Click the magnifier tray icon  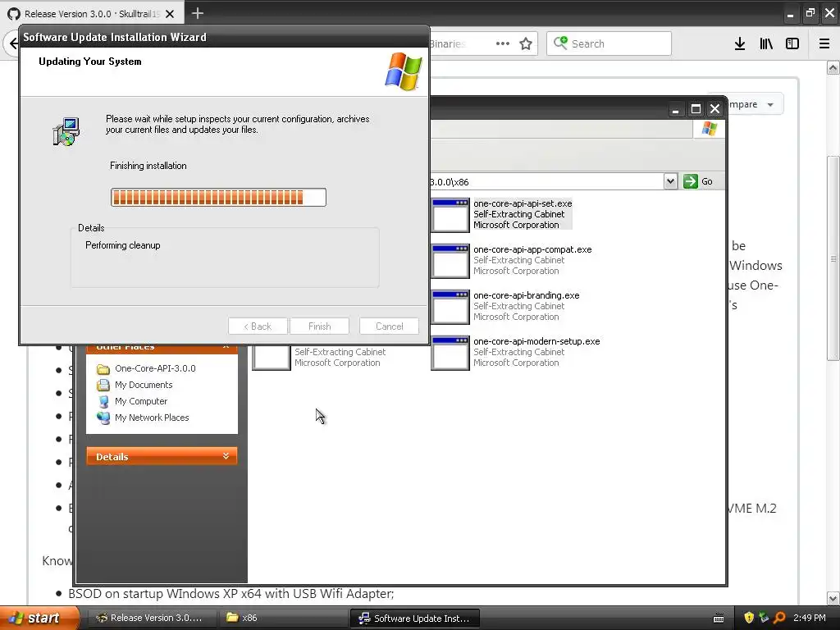coord(779,618)
